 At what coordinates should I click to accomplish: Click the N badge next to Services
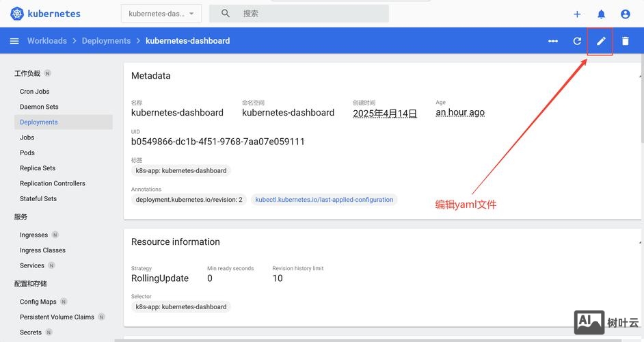click(x=51, y=265)
